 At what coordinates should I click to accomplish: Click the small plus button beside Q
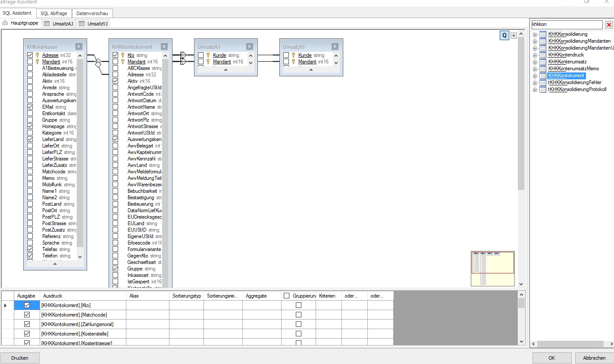pos(514,35)
